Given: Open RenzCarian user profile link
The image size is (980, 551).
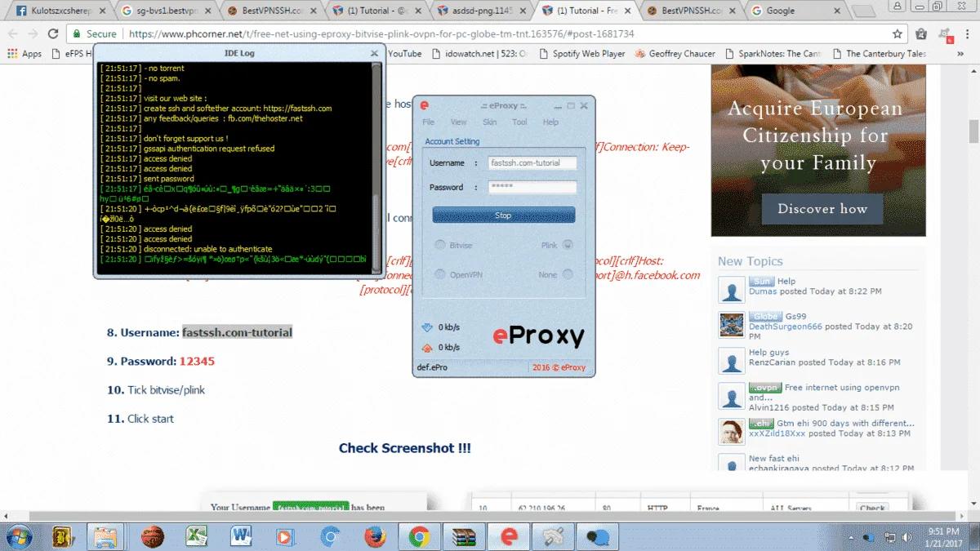Looking at the screenshot, I should click(x=772, y=362).
